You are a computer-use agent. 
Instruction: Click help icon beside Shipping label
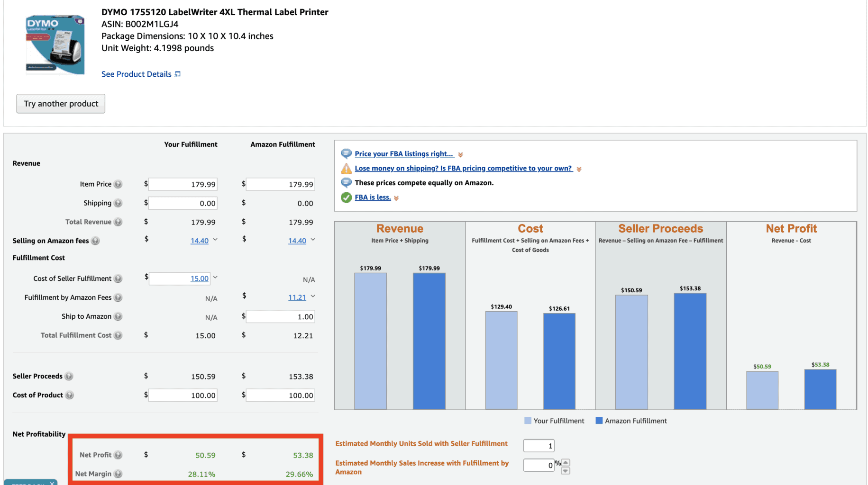[118, 203]
